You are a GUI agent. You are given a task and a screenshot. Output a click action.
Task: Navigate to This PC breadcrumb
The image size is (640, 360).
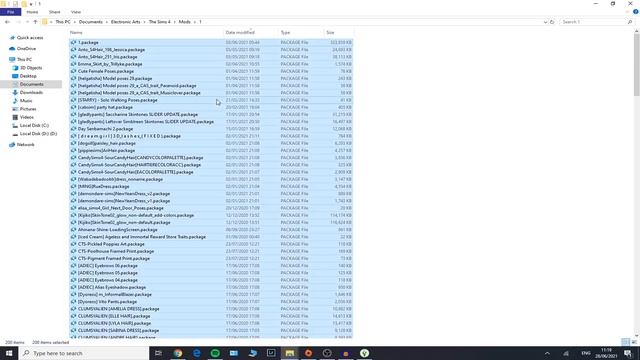click(x=63, y=22)
